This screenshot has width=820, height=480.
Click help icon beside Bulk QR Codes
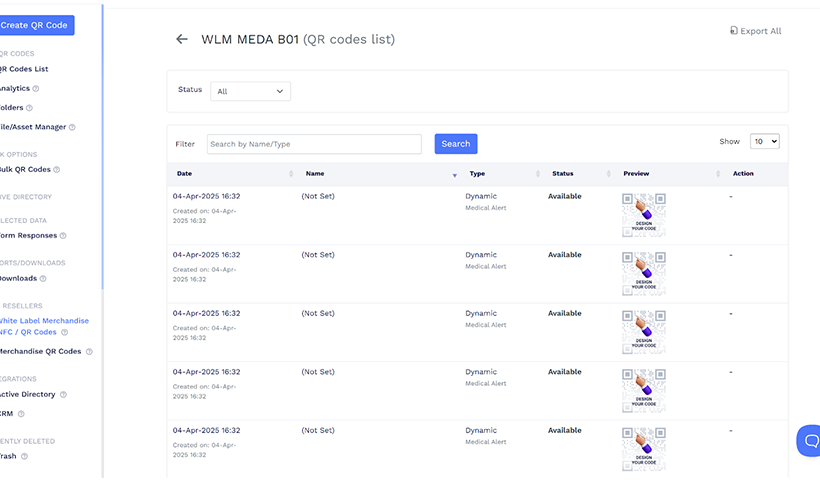click(x=58, y=170)
